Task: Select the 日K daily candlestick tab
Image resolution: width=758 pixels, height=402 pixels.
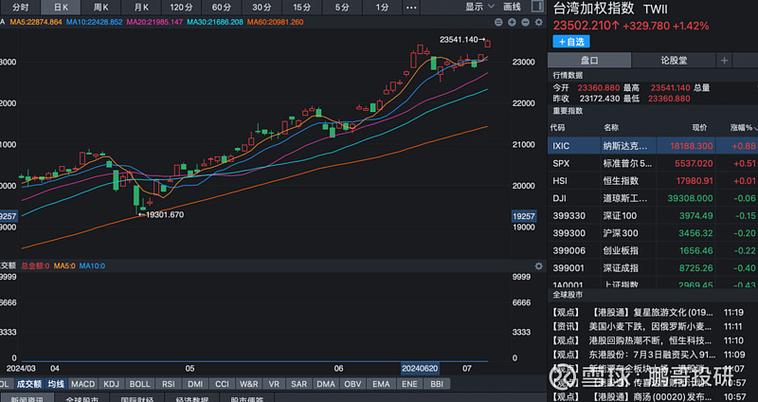Action: (61, 7)
